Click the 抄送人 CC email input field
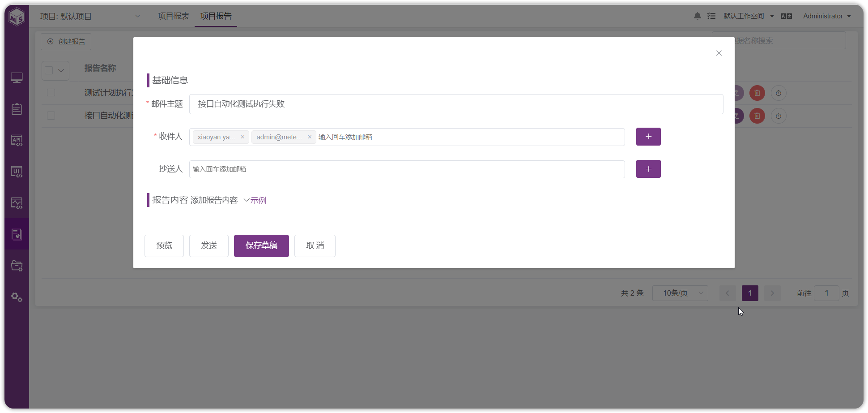Image resolution: width=868 pixels, height=413 pixels. point(407,169)
